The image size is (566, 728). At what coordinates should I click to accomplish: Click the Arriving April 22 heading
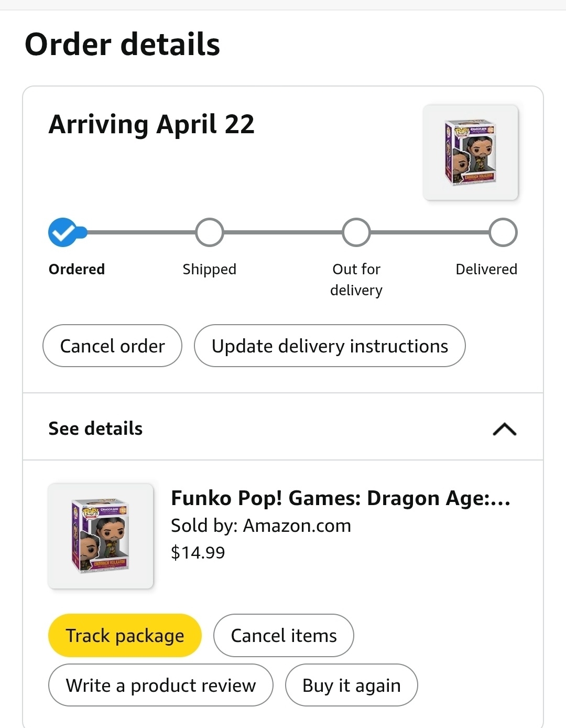coord(151,125)
